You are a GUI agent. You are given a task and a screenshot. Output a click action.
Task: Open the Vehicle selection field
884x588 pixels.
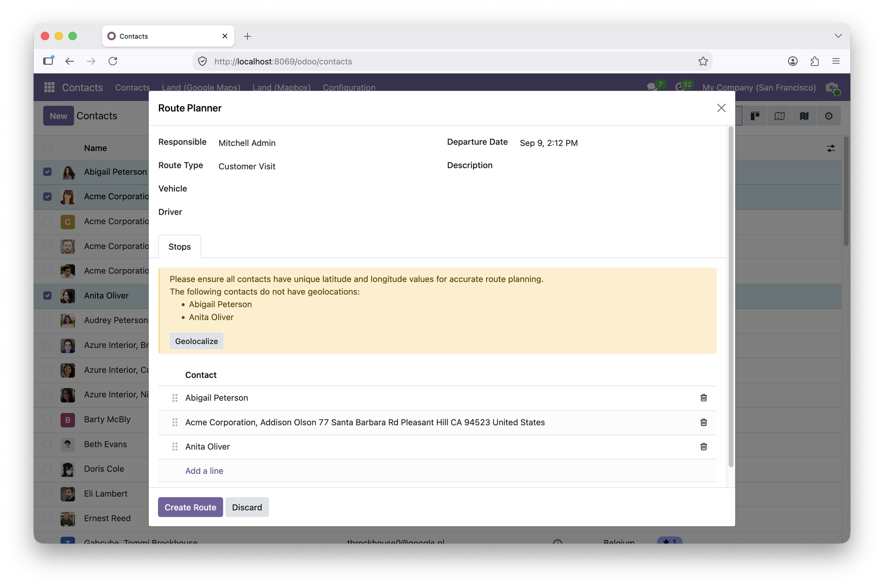point(322,189)
